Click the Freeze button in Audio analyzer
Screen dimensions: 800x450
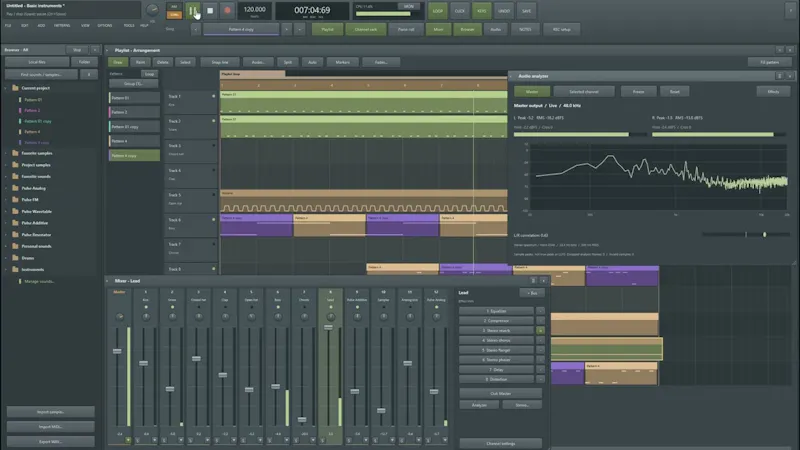[x=638, y=92]
